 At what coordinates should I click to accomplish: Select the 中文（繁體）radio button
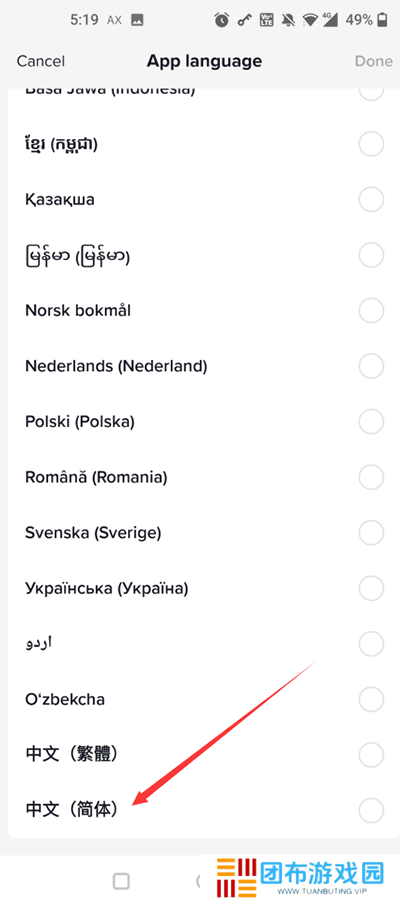click(x=371, y=754)
